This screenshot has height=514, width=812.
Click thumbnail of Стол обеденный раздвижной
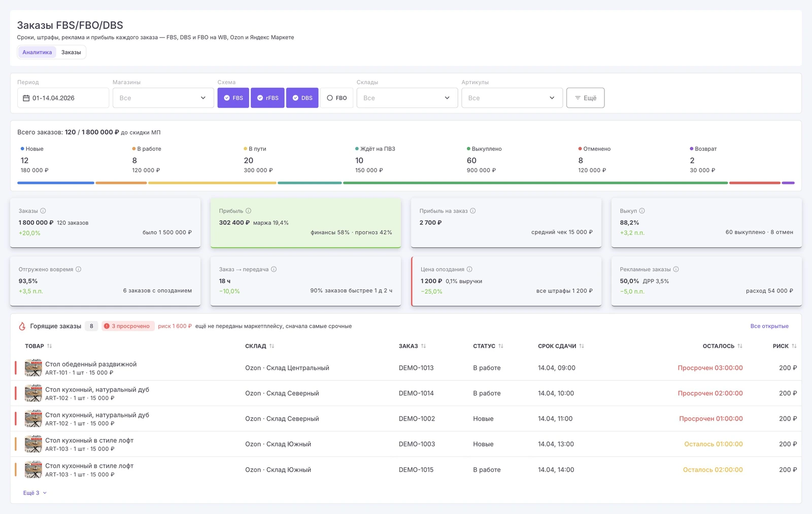[x=33, y=368]
